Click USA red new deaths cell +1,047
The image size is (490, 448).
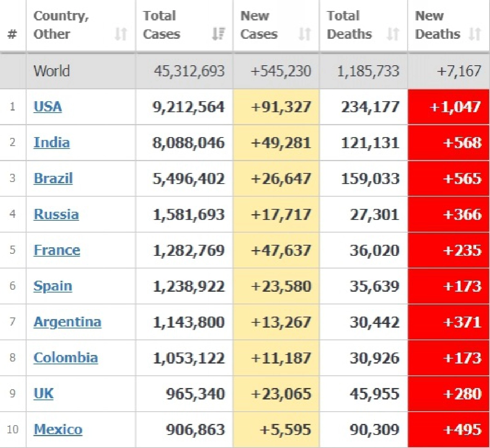449,107
